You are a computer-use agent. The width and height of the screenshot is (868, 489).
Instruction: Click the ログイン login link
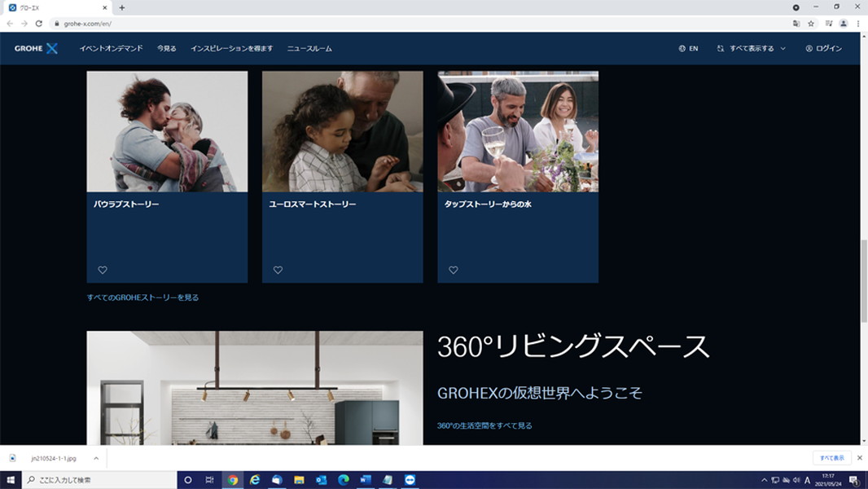pyautogui.click(x=824, y=49)
